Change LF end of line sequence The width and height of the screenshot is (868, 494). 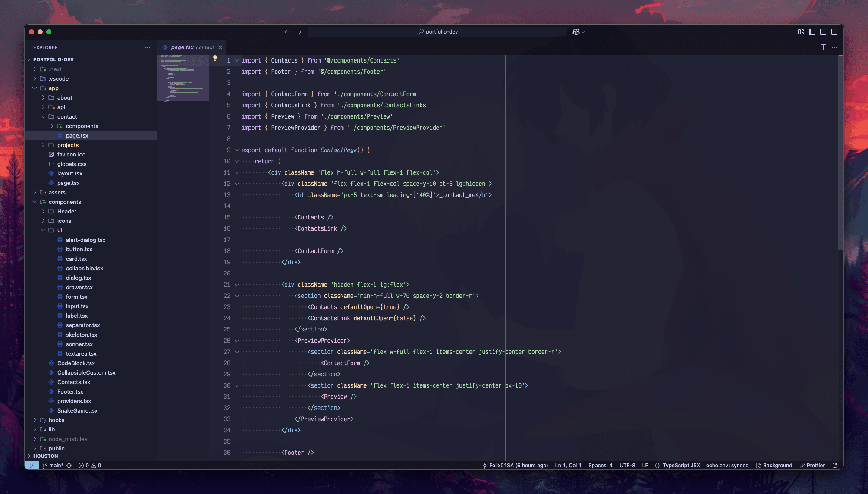[x=645, y=466]
